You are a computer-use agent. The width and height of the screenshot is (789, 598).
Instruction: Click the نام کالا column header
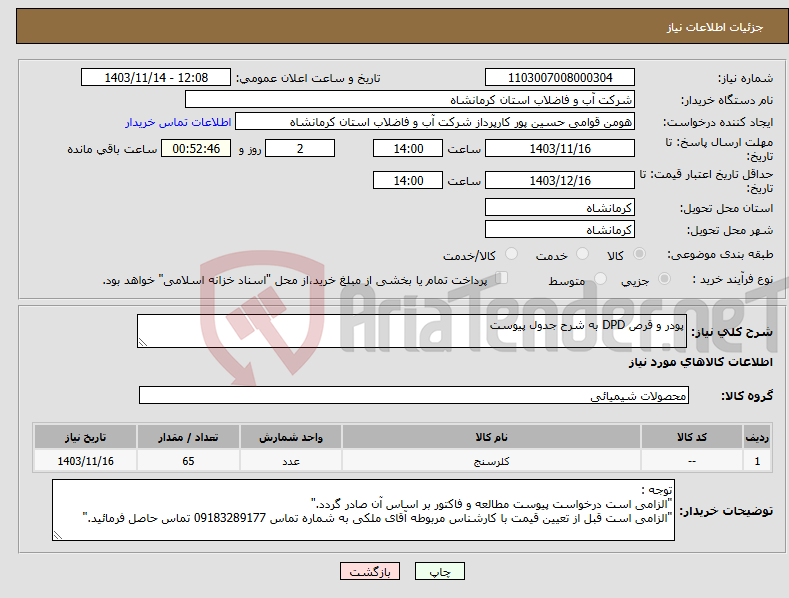pyautogui.click(x=491, y=437)
